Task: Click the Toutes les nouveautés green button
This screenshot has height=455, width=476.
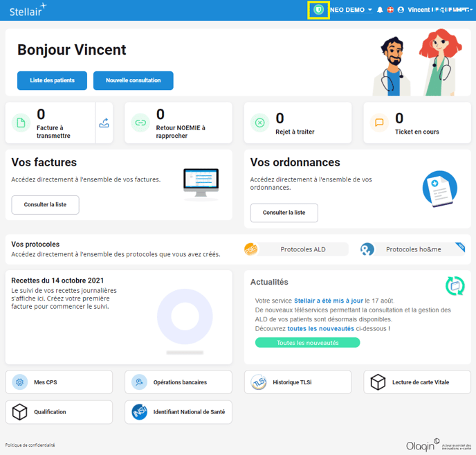Action: click(x=307, y=343)
